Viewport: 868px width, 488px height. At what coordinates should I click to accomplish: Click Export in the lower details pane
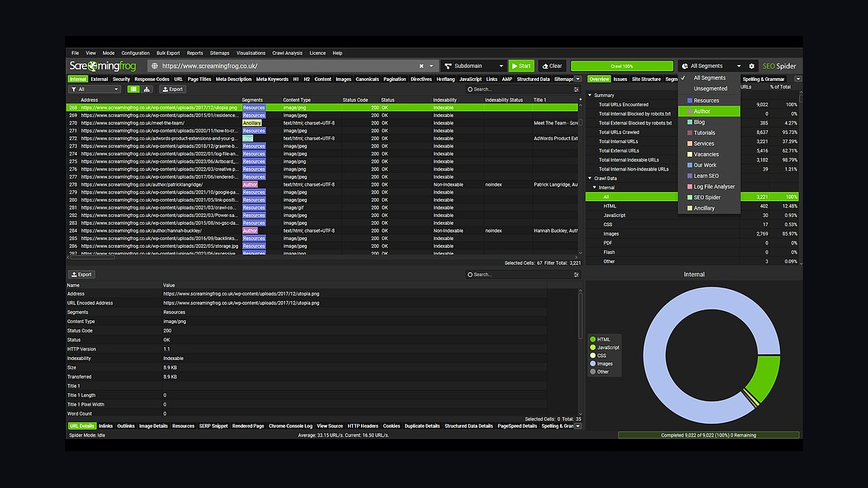tap(82, 275)
